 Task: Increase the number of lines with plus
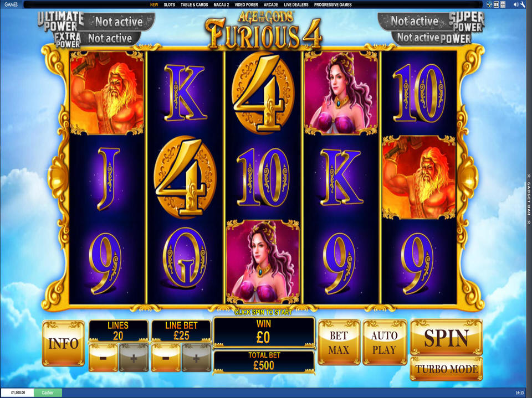[134, 358]
